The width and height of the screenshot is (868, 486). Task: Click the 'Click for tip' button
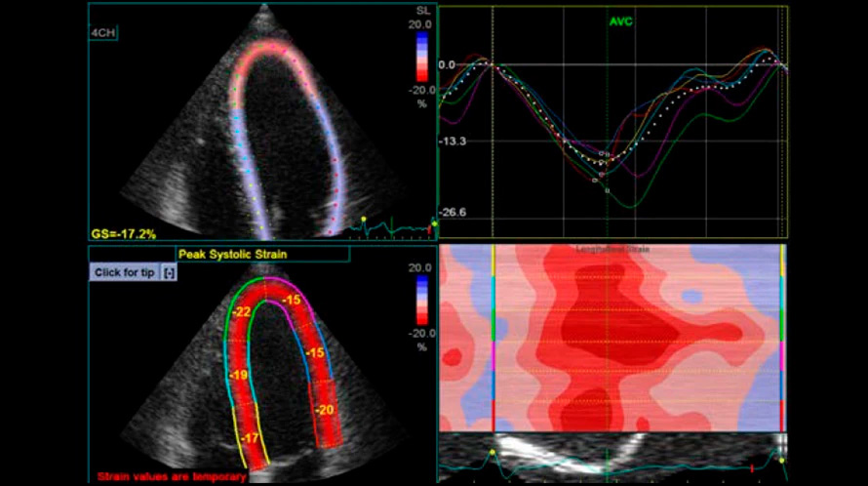pos(124,273)
